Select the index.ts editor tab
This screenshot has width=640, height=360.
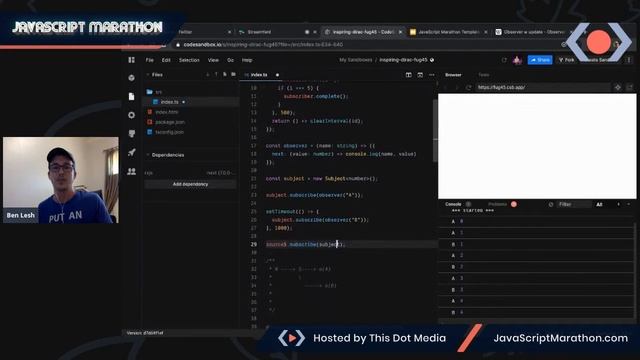coord(258,75)
